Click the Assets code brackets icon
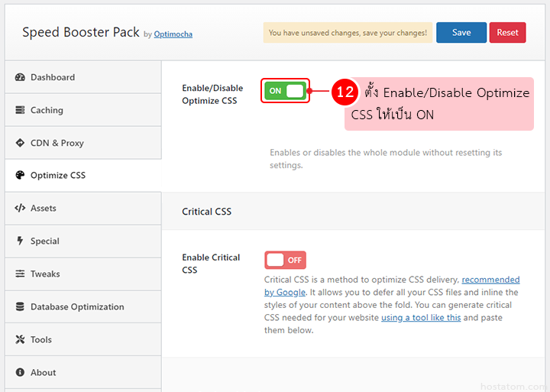The height and width of the screenshot is (392, 550). (x=20, y=209)
